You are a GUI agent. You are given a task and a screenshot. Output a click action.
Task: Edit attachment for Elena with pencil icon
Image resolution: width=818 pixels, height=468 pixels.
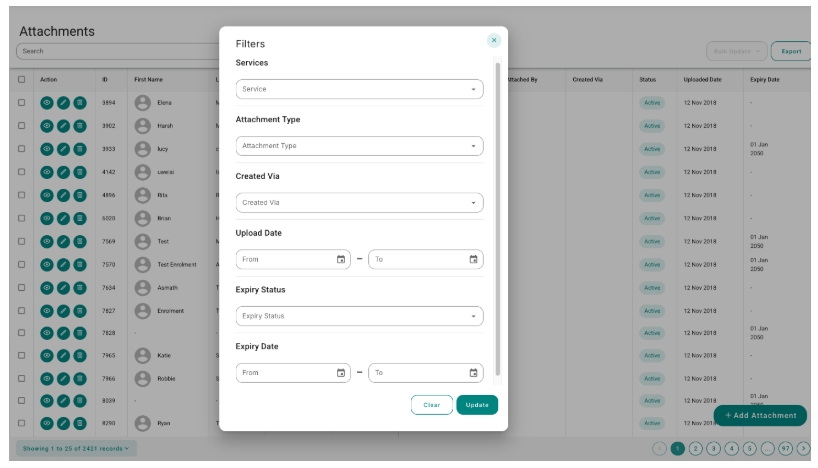(63, 103)
